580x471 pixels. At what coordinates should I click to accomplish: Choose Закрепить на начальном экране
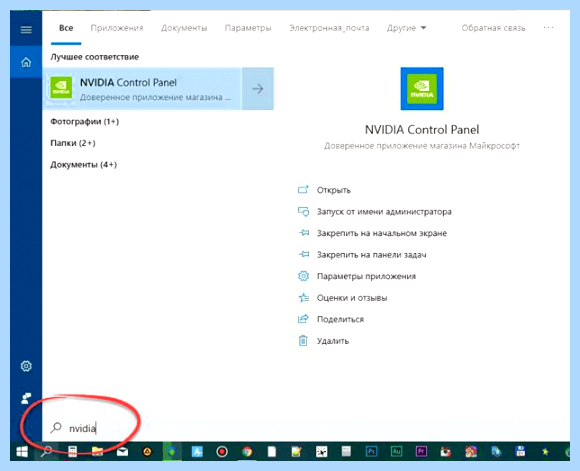pyautogui.click(x=382, y=233)
